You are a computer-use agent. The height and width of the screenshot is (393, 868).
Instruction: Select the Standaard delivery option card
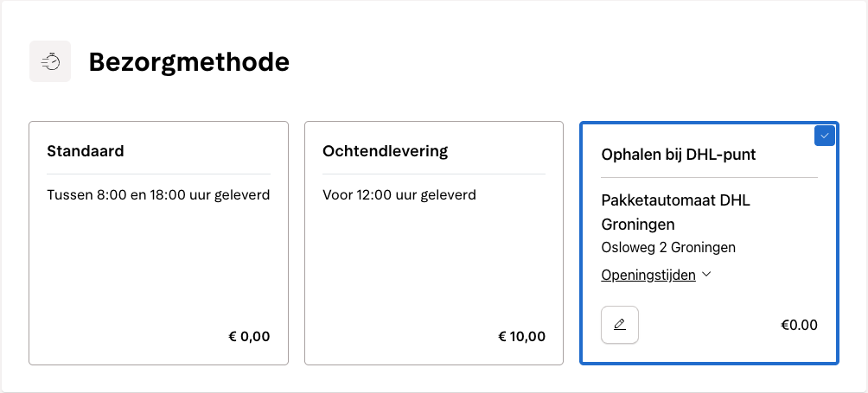[158, 259]
